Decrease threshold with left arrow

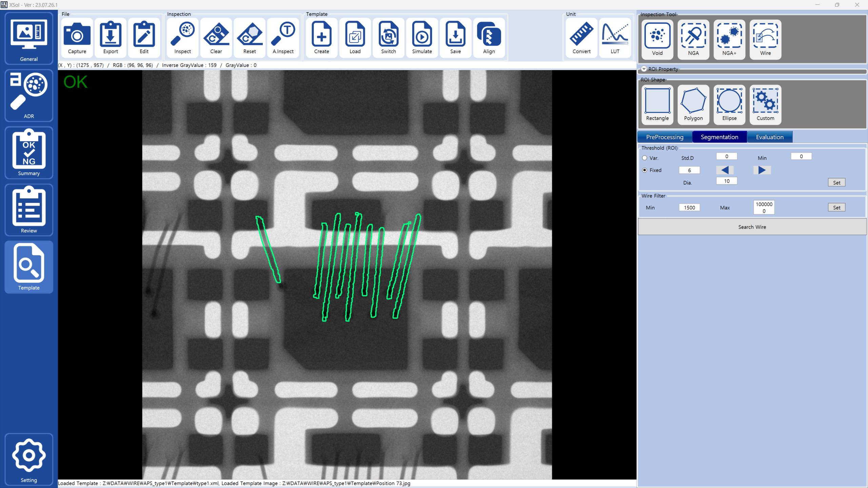coord(725,170)
